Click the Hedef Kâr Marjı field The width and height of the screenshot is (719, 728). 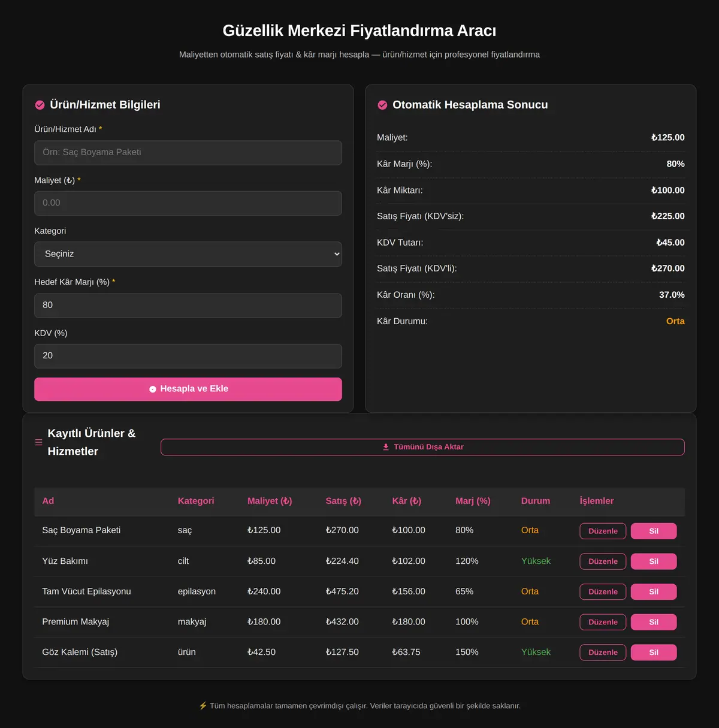[188, 306]
